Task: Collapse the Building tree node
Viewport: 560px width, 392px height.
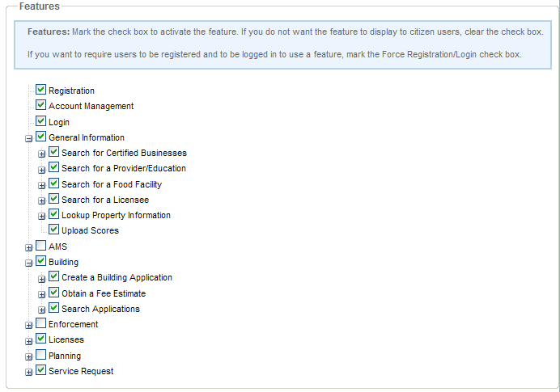Action: [29, 263]
